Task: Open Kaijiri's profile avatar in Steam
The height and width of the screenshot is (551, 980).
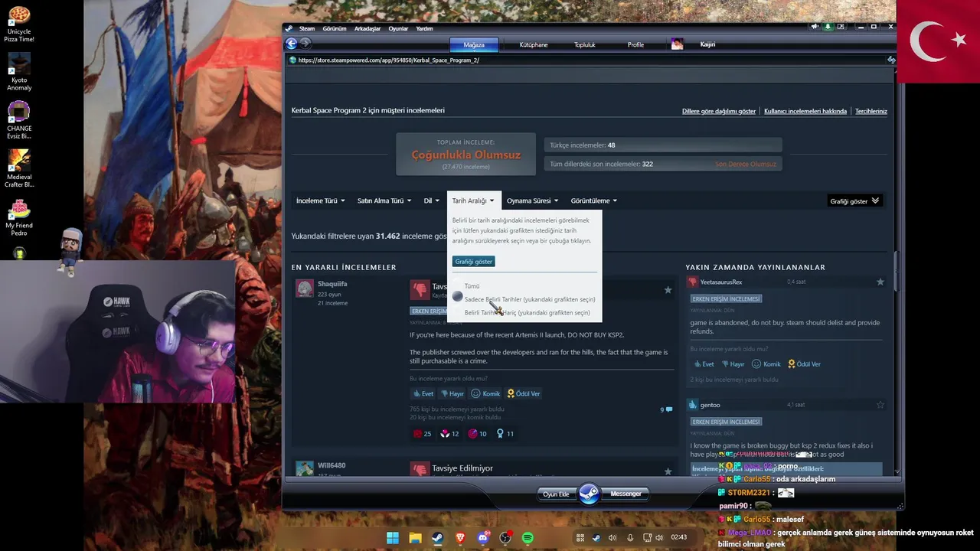Action: point(677,44)
